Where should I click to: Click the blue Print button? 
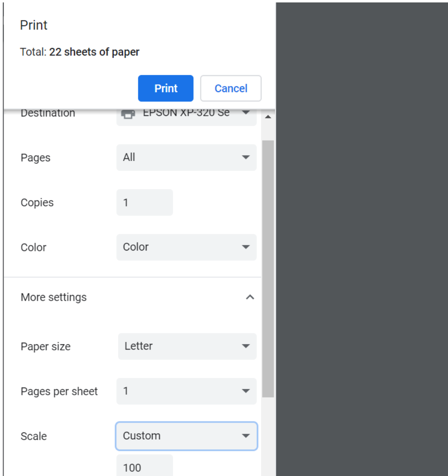coord(166,88)
